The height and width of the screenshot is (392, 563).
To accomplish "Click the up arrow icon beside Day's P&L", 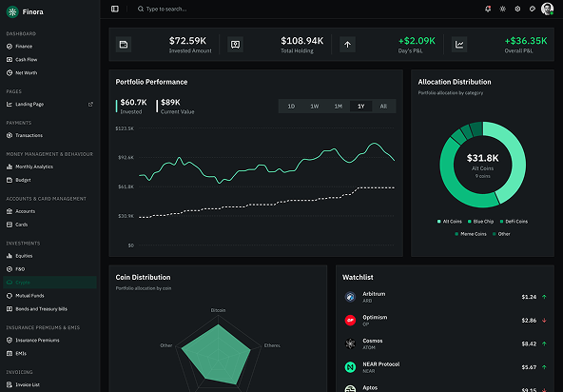I will [347, 45].
